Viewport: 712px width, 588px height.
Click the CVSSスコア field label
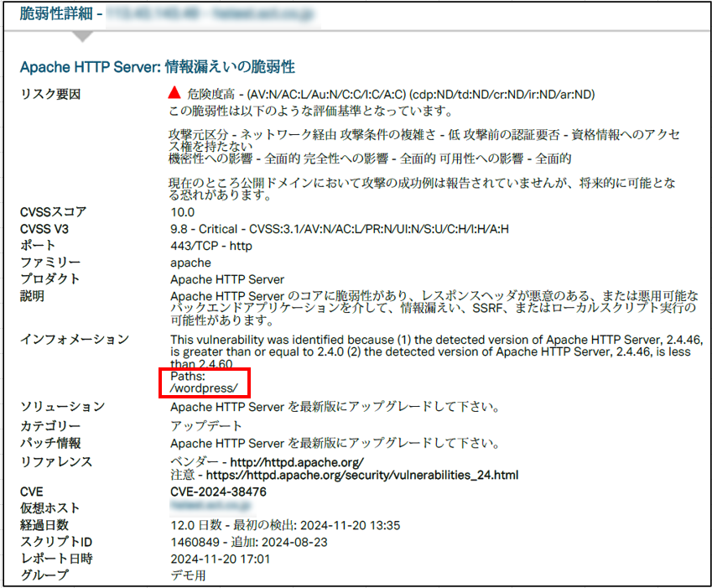(x=53, y=212)
